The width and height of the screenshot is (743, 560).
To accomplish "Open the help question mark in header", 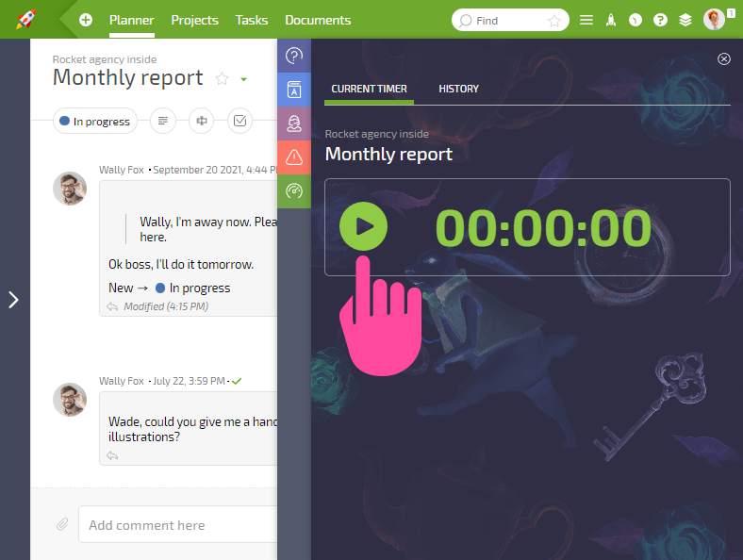I will pyautogui.click(x=660, y=20).
